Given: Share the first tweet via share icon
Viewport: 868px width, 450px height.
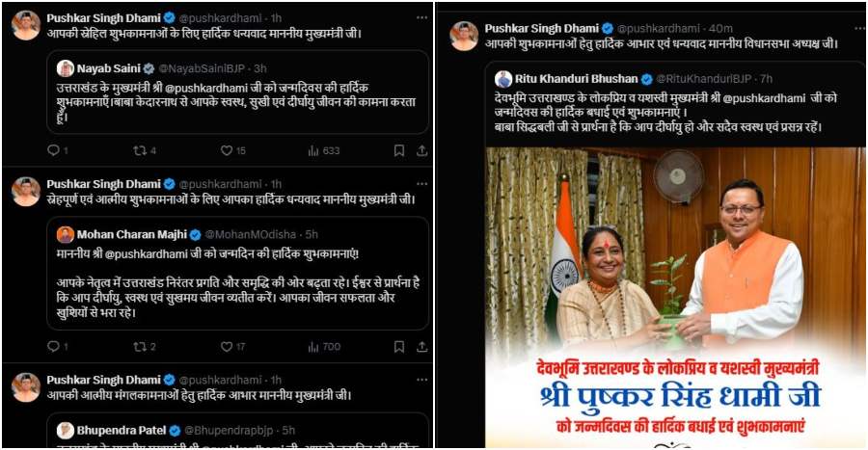Looking at the screenshot, I should (x=421, y=150).
